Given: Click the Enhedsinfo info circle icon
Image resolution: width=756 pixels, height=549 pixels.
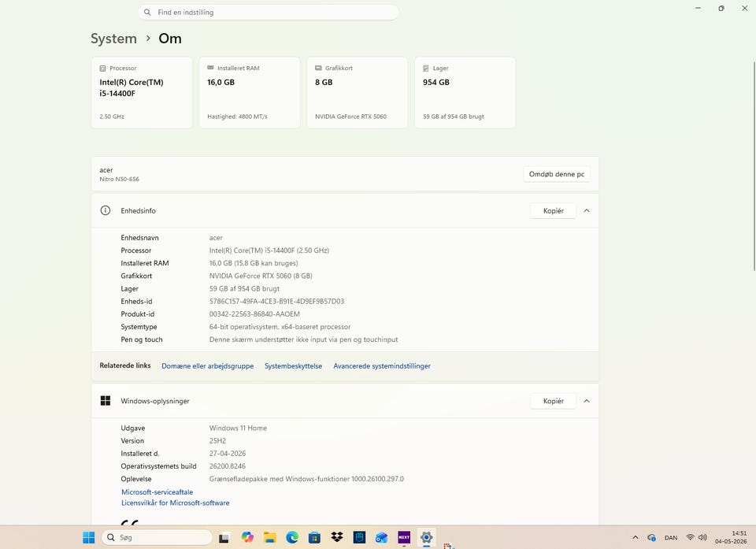Looking at the screenshot, I should tap(105, 210).
